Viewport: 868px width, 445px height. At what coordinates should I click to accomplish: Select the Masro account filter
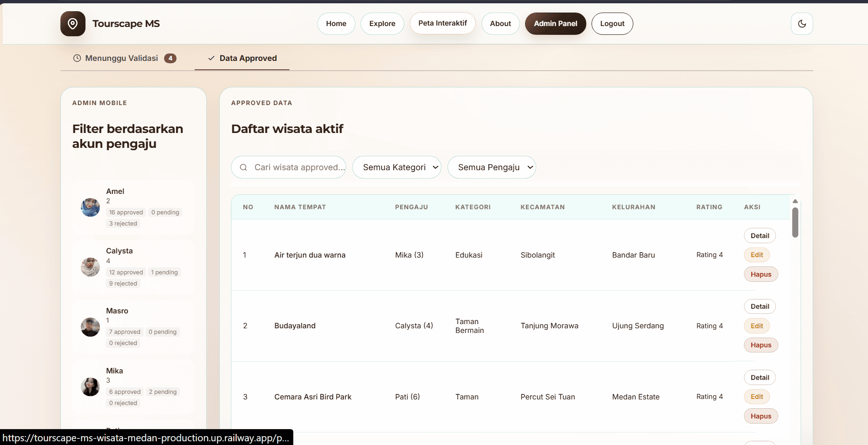coord(134,327)
